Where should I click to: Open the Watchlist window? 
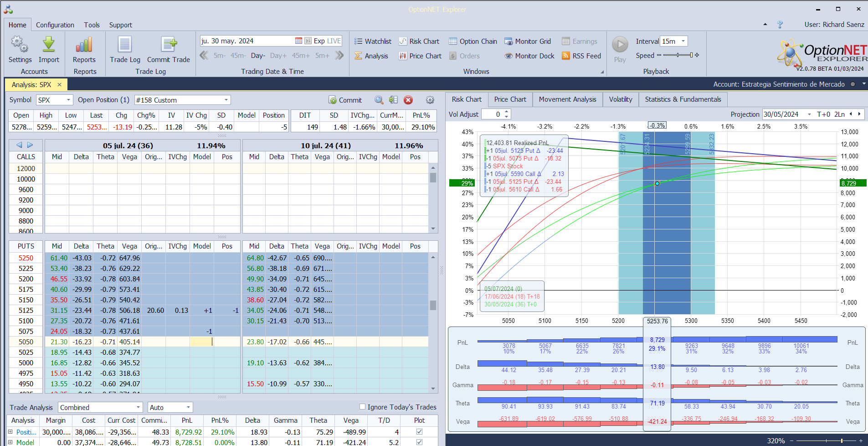coord(373,41)
